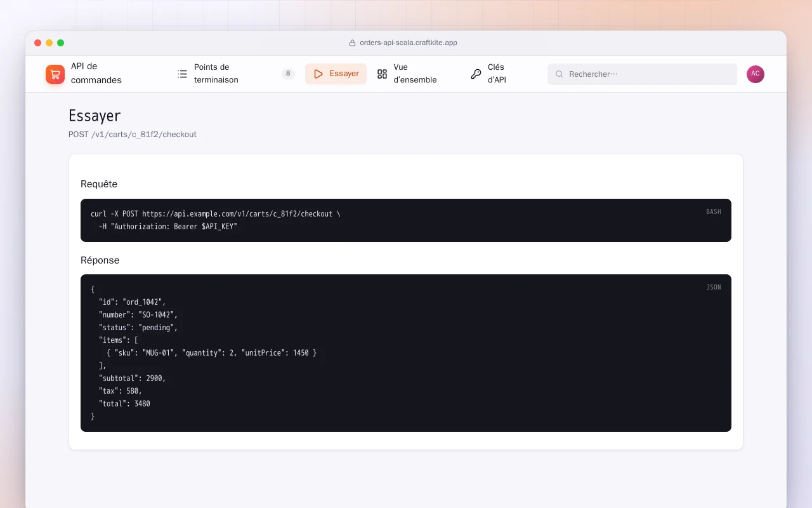Open the Points de terminaison tab
812x508 pixels.
tap(236, 74)
